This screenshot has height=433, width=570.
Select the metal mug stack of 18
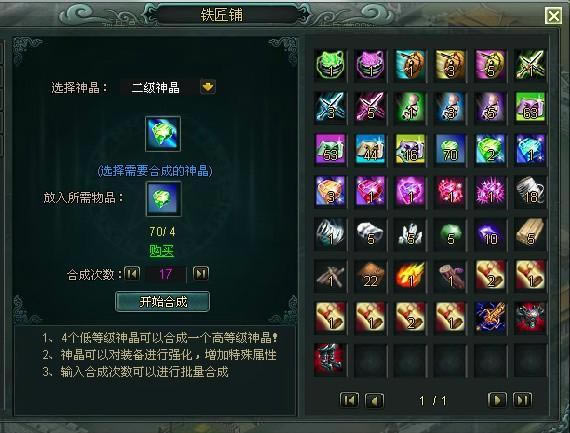(x=530, y=192)
